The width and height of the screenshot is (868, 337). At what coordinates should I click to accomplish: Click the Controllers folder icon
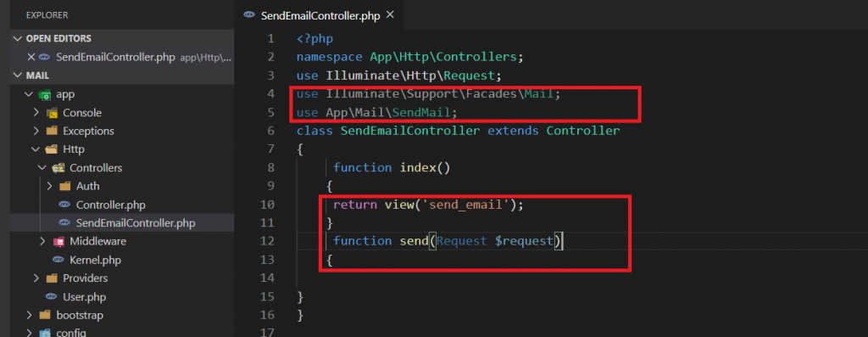coord(58,168)
